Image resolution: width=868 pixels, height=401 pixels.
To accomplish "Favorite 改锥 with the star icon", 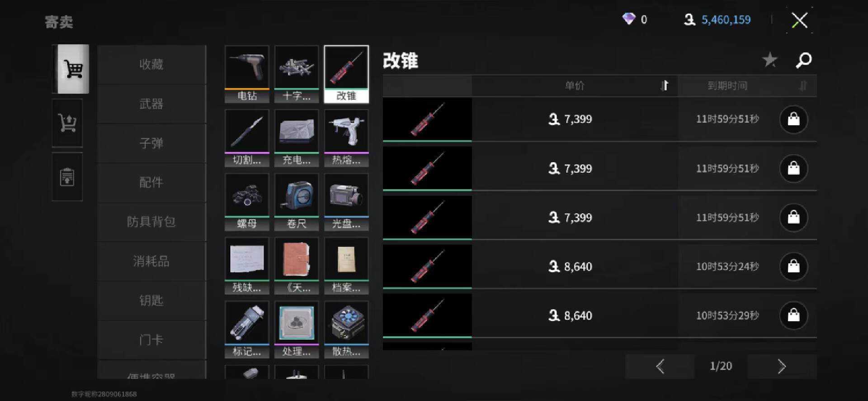I will (x=769, y=60).
